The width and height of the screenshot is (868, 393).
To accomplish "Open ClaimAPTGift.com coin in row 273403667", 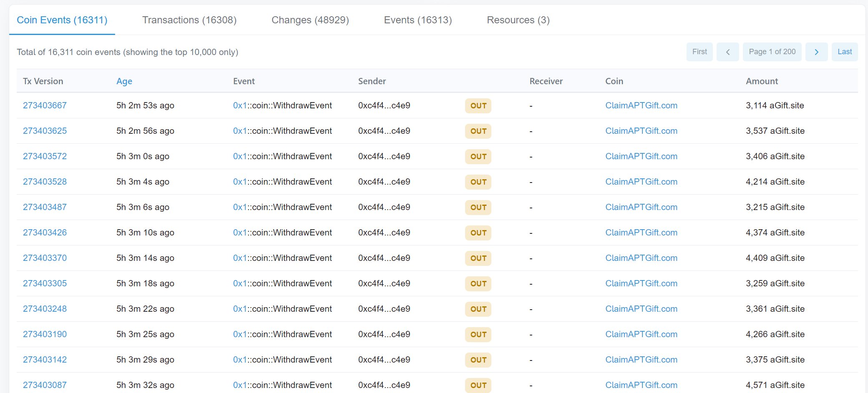I will point(641,105).
